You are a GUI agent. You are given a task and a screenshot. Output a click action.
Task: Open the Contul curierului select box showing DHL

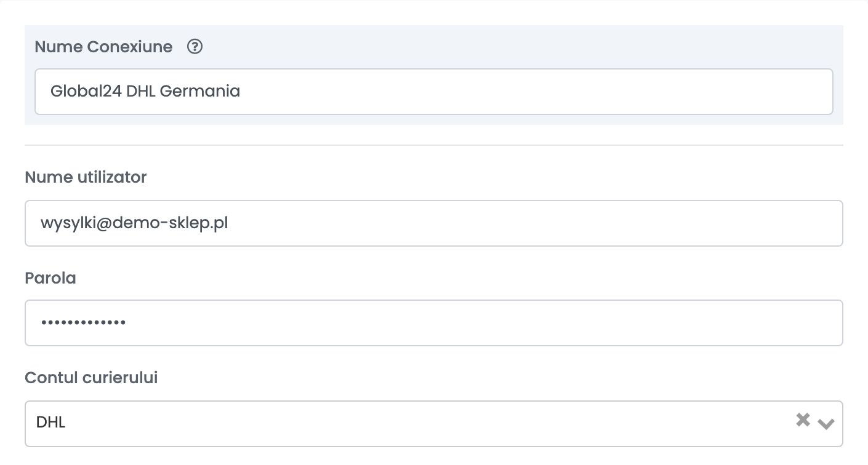(x=434, y=424)
